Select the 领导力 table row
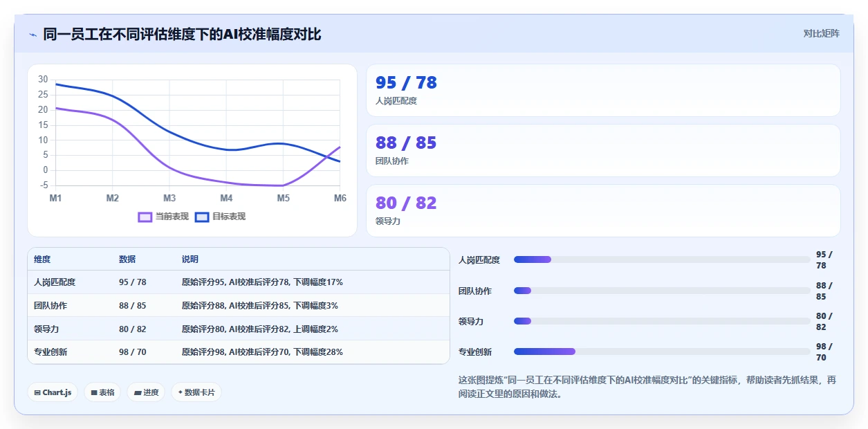 [x=239, y=329]
